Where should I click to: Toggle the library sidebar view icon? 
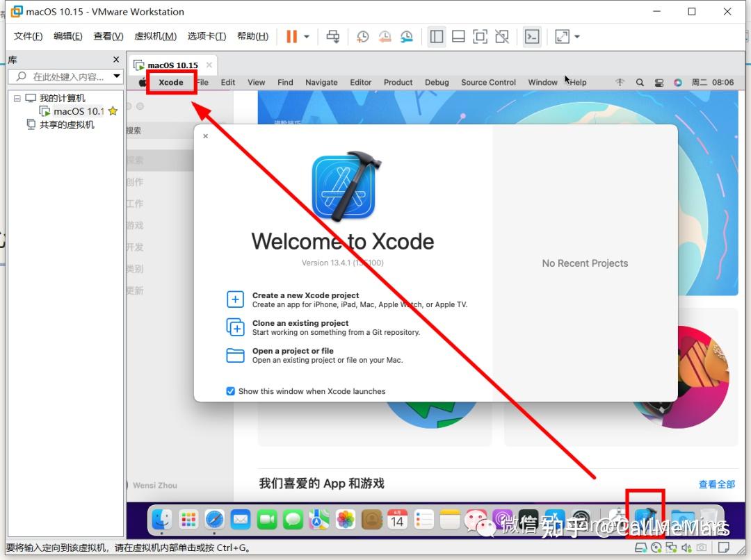click(436, 36)
